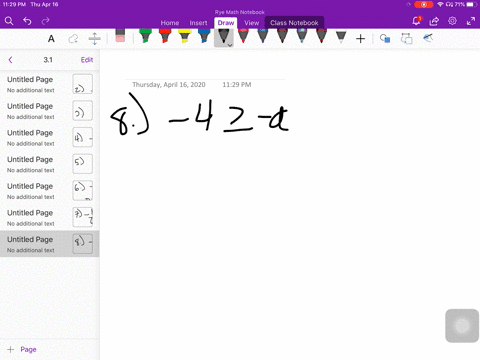Select the dark red pen left of the pencil
Viewport: 480px width, 360px height.
[321, 36]
